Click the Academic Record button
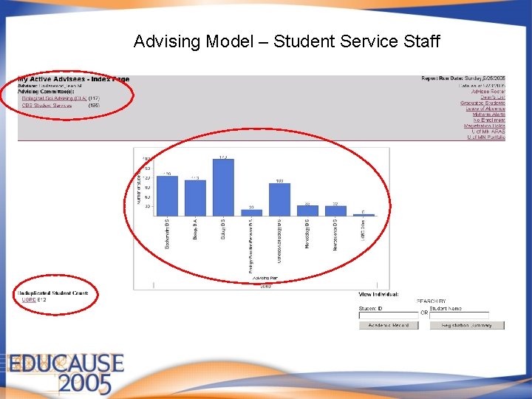This screenshot has height=399, width=532. (x=389, y=325)
